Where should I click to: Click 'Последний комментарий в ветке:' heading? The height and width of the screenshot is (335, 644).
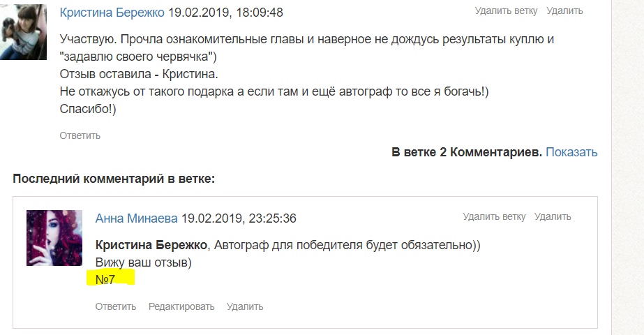(113, 179)
